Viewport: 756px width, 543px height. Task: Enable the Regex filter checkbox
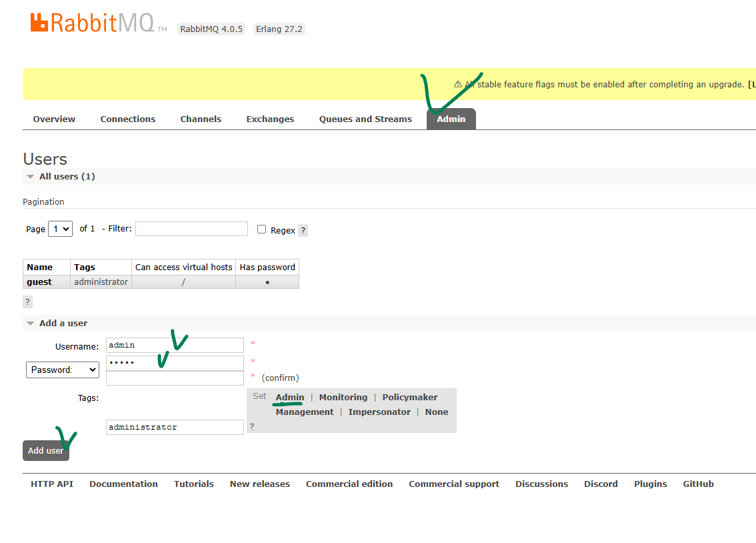coord(261,229)
